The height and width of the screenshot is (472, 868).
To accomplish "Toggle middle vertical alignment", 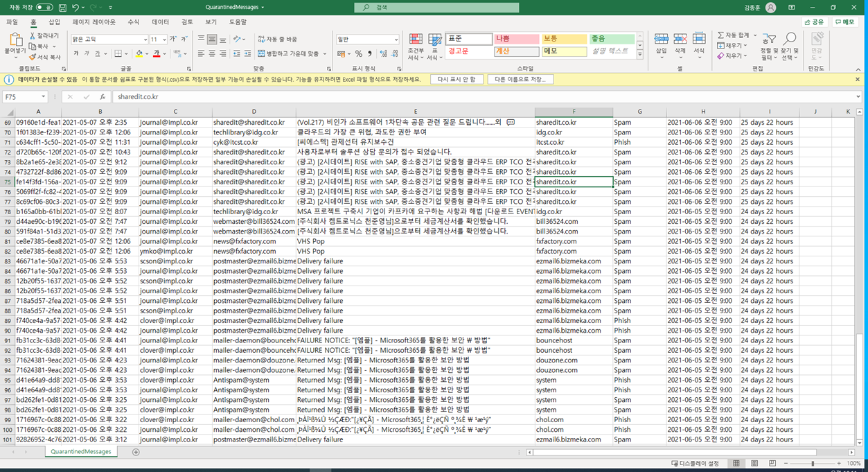I will click(212, 39).
